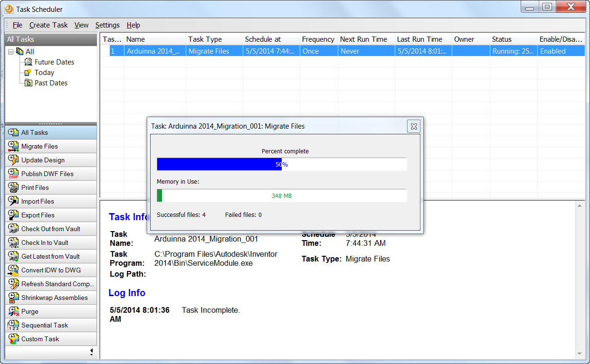Select the Arduinna 2014 task row name

155,51
